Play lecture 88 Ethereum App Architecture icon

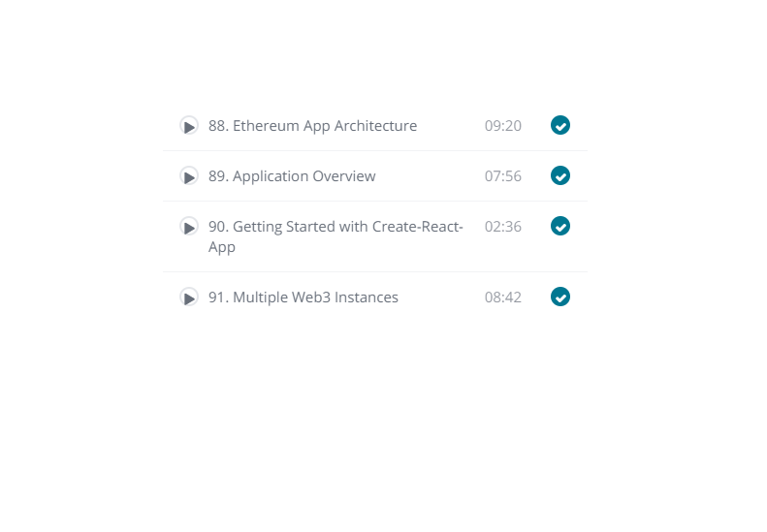coord(189,126)
